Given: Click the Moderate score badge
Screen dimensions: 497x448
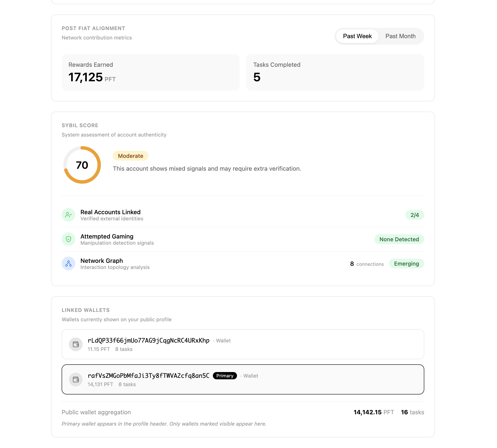Looking at the screenshot, I should (x=131, y=156).
